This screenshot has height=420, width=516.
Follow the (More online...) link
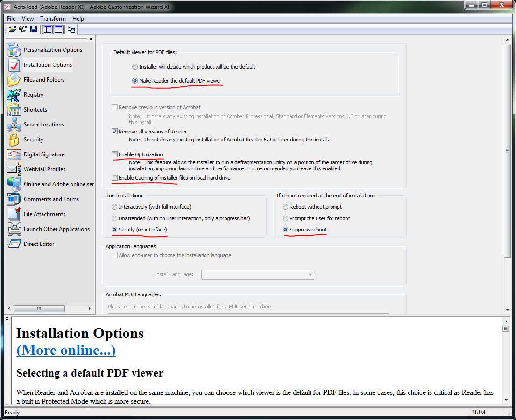pyautogui.click(x=66, y=350)
